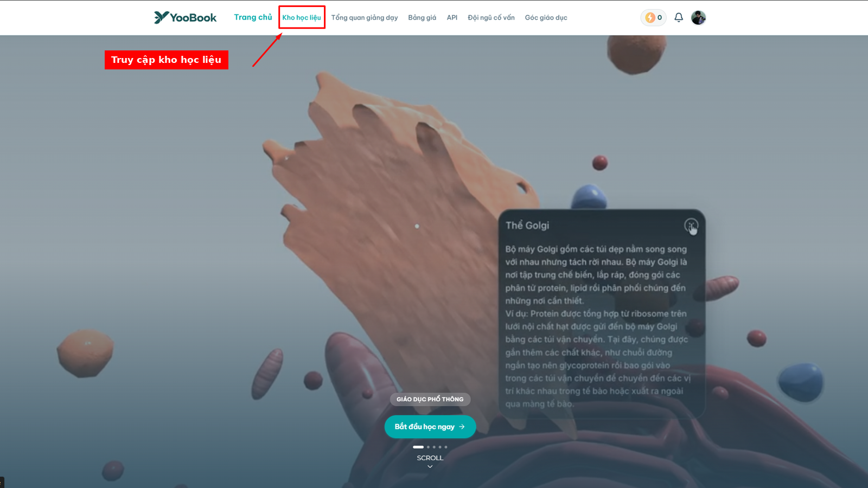Open Bảng giá pricing page
This screenshot has width=868, height=488.
(422, 17)
